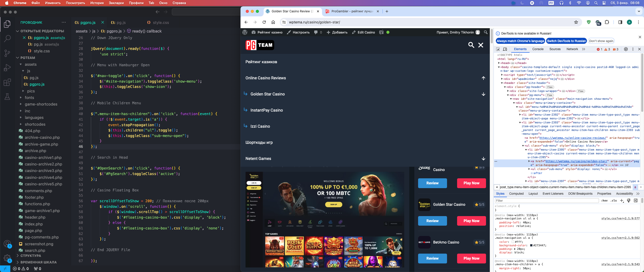Click Switch DevTools to Russian

click(567, 41)
